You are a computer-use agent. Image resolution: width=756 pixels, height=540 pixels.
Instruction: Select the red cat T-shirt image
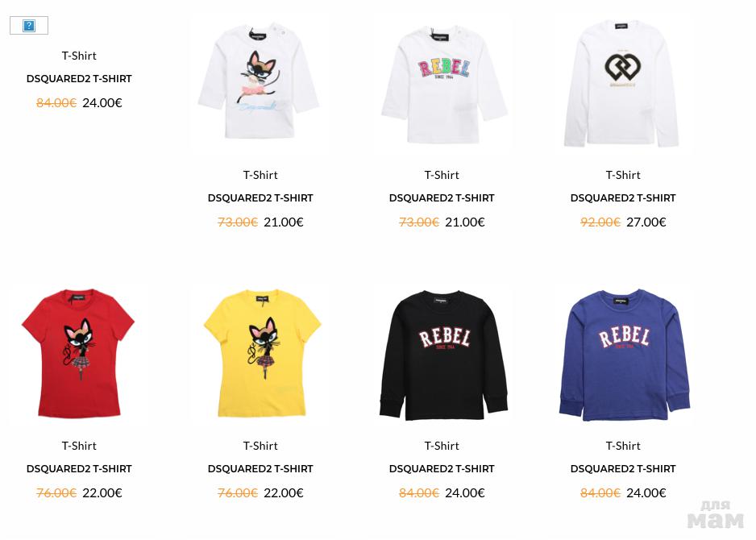coord(79,353)
